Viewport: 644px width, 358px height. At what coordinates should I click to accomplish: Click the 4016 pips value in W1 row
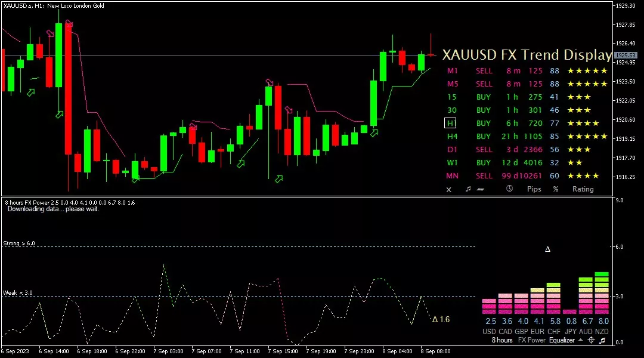coord(533,163)
